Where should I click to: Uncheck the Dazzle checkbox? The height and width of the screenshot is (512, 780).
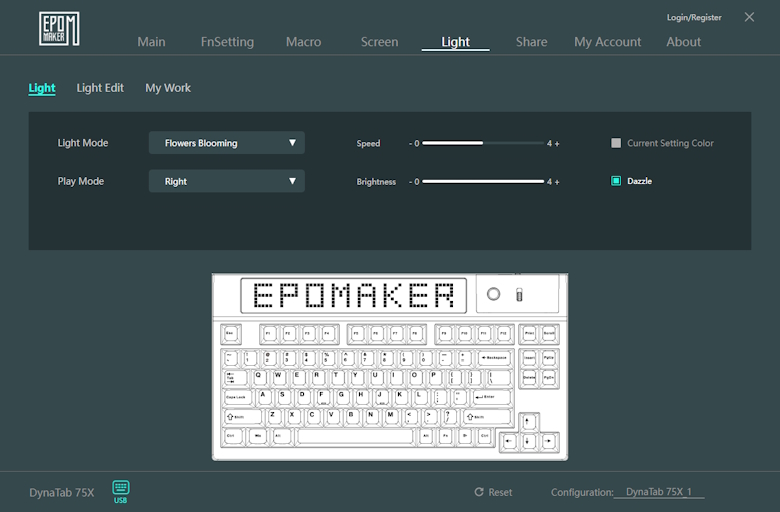click(x=616, y=181)
